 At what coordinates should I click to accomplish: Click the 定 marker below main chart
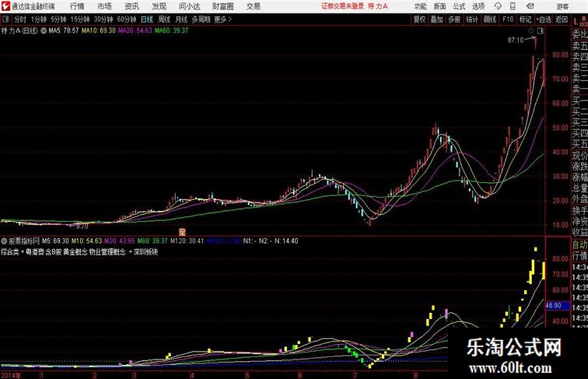(182, 231)
